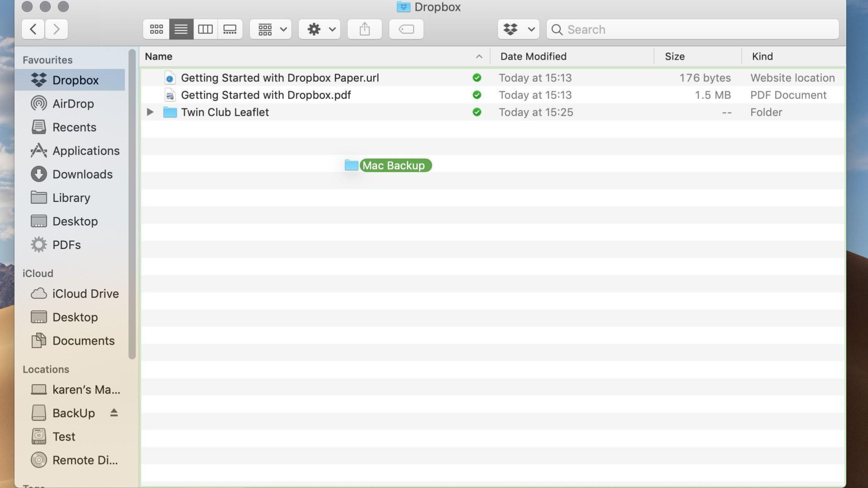The width and height of the screenshot is (868, 488).
Task: Open the Action gear dropdown
Action: click(319, 29)
